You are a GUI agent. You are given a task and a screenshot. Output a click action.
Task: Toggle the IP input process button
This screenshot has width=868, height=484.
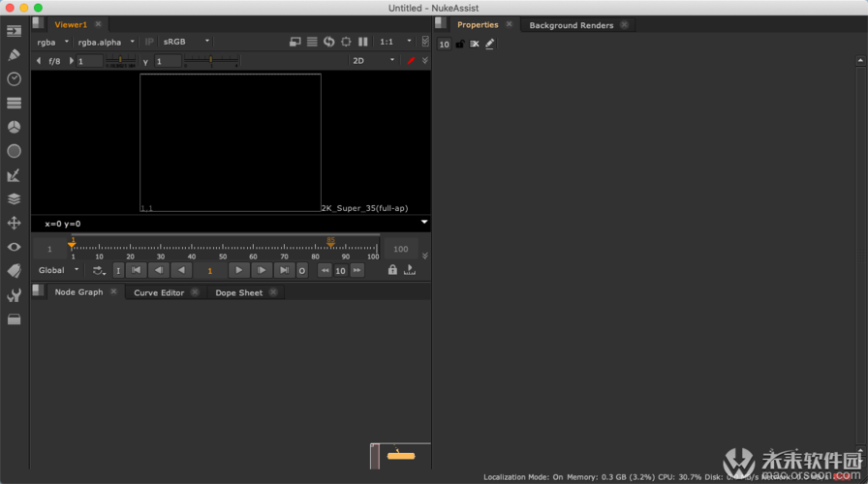click(x=149, y=42)
